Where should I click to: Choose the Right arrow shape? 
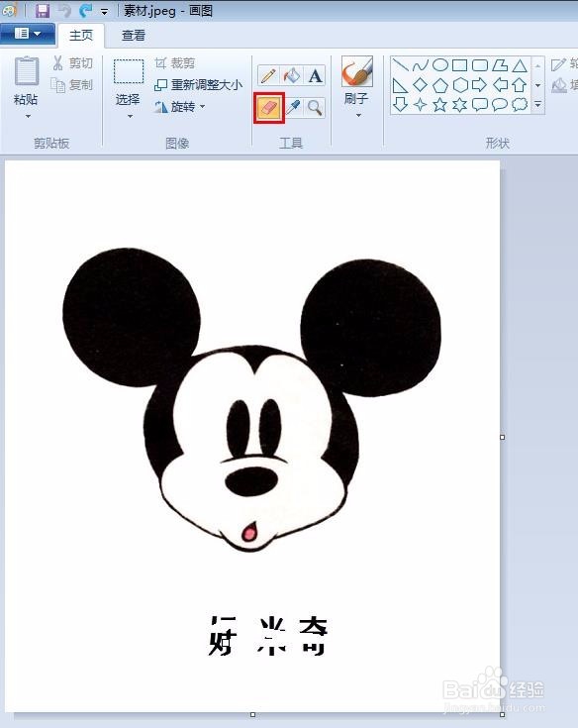[480, 85]
